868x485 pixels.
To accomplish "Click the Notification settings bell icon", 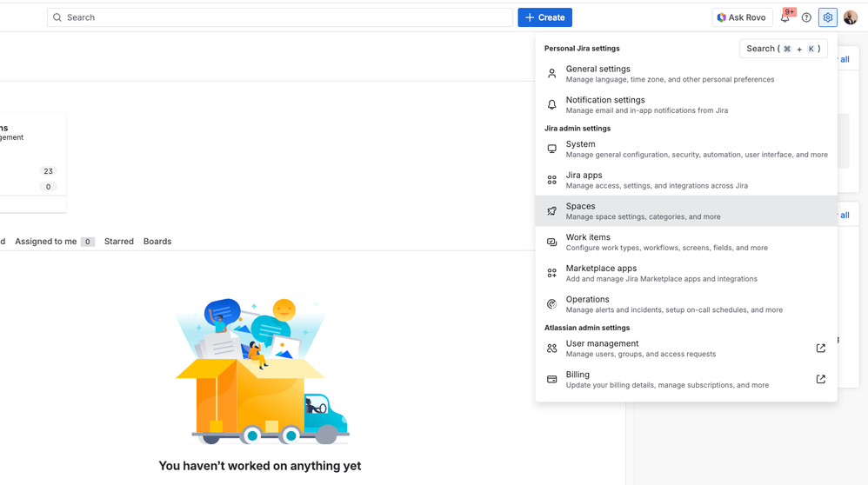I will coord(552,104).
